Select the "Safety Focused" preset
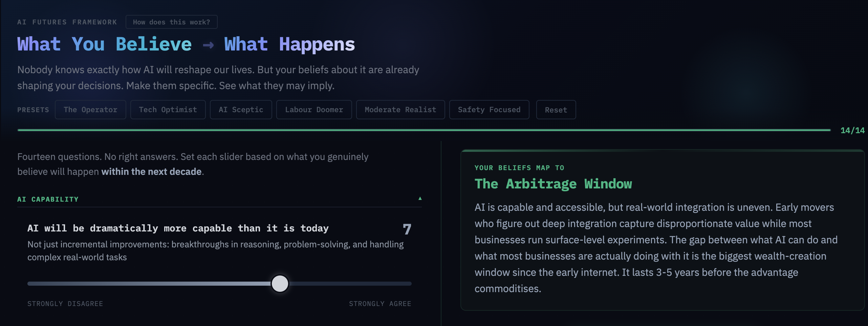 click(489, 109)
